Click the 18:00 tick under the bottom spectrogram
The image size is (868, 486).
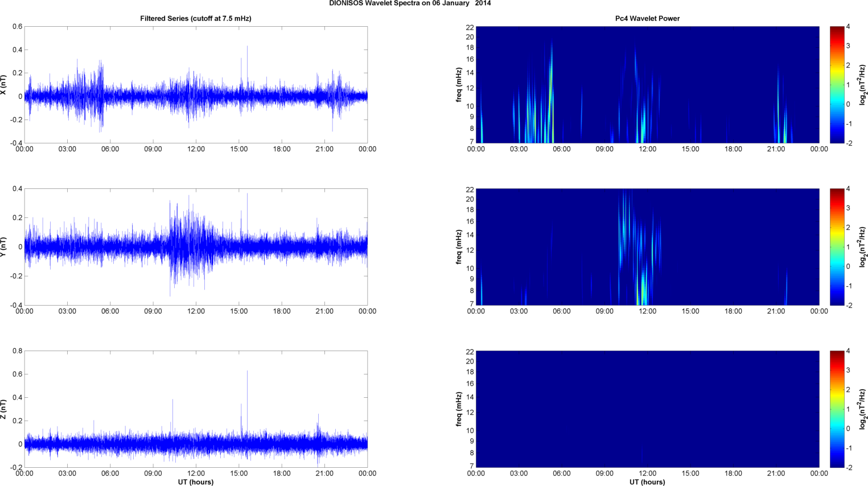click(x=733, y=473)
